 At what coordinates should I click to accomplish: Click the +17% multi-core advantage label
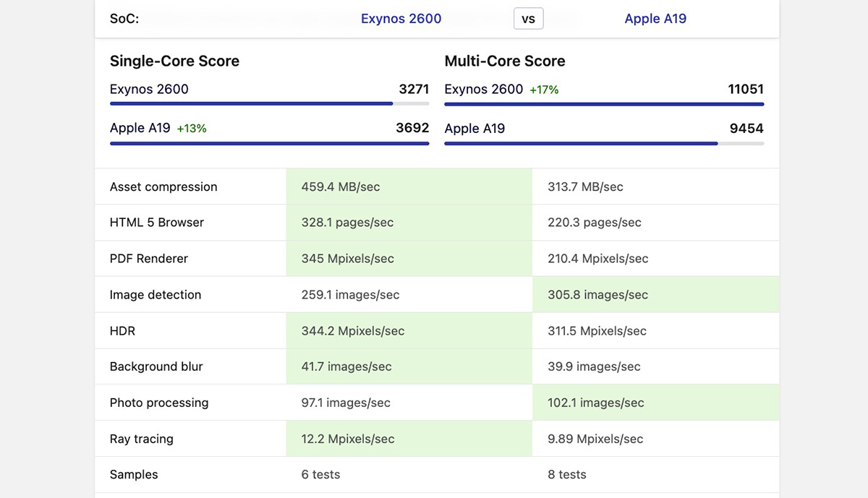point(544,90)
